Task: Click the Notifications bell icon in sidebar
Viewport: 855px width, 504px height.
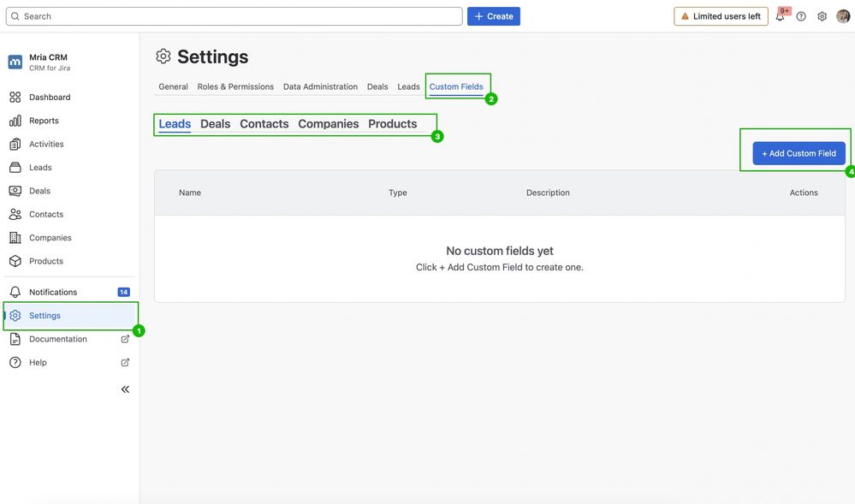Action: point(15,292)
